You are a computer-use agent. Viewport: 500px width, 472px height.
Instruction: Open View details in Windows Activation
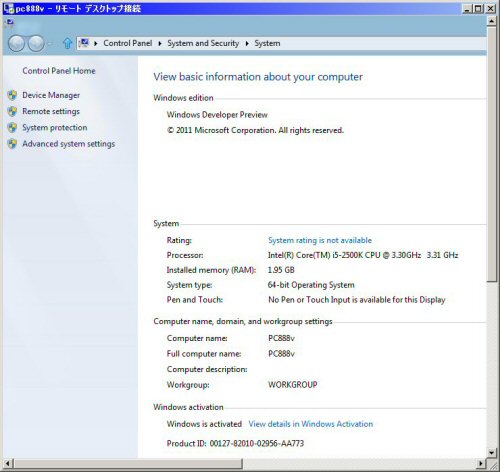point(311,424)
